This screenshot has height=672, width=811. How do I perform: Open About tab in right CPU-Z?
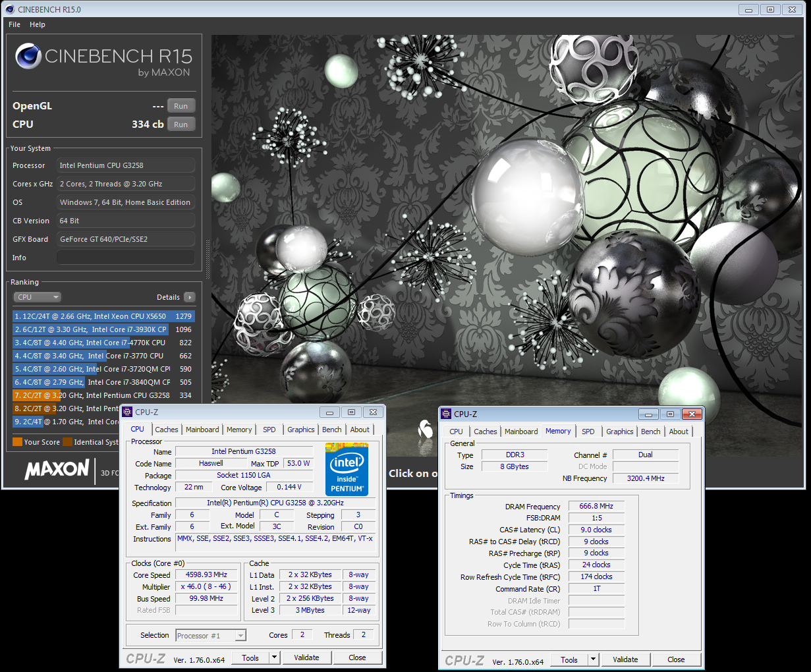coord(679,432)
